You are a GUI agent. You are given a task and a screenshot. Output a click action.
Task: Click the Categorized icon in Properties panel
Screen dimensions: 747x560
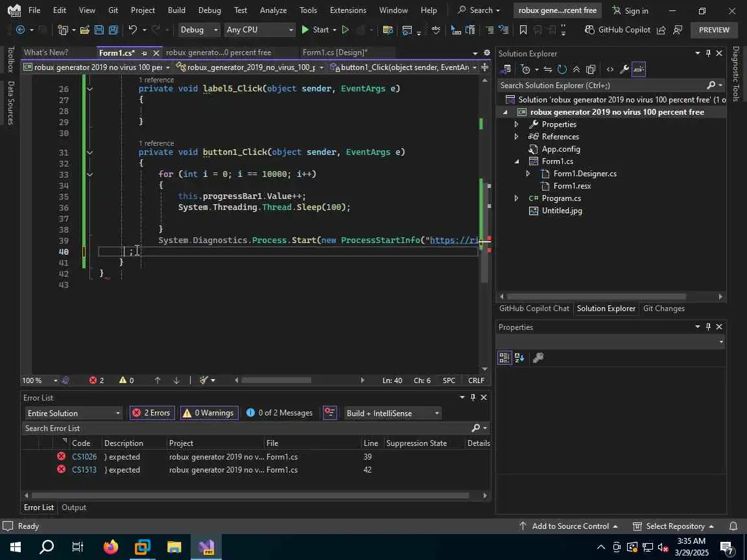point(504,358)
